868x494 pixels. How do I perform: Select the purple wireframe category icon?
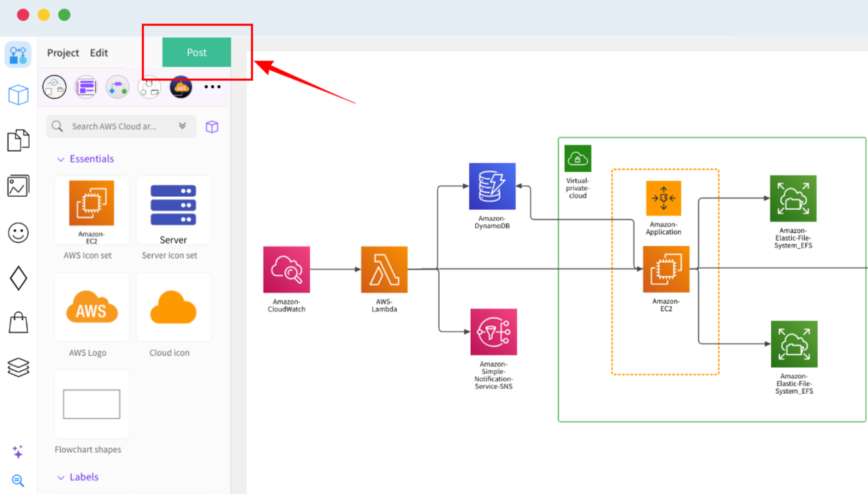click(x=86, y=87)
